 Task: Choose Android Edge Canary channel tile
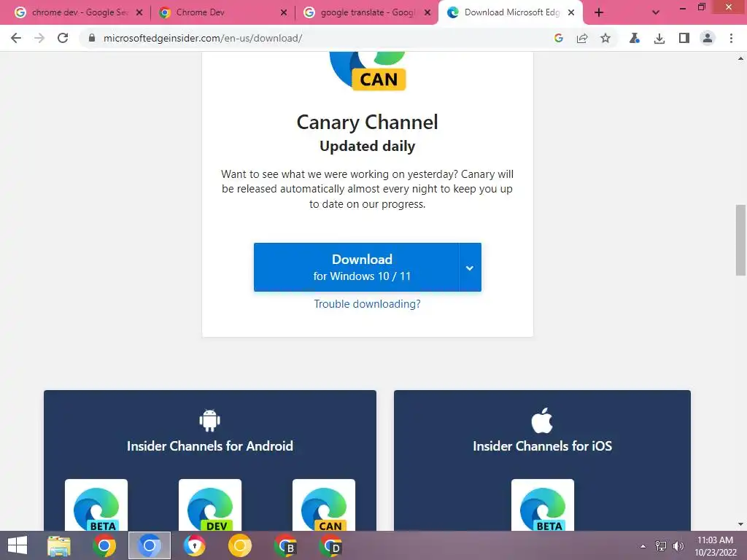click(x=324, y=505)
